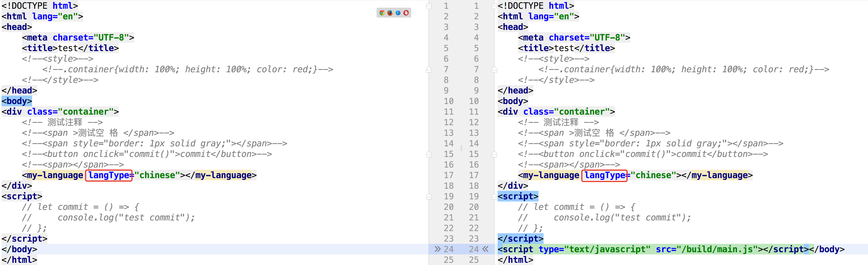868x265 pixels.
Task: Click <div class="container"> in the right pane
Action: click(x=556, y=111)
